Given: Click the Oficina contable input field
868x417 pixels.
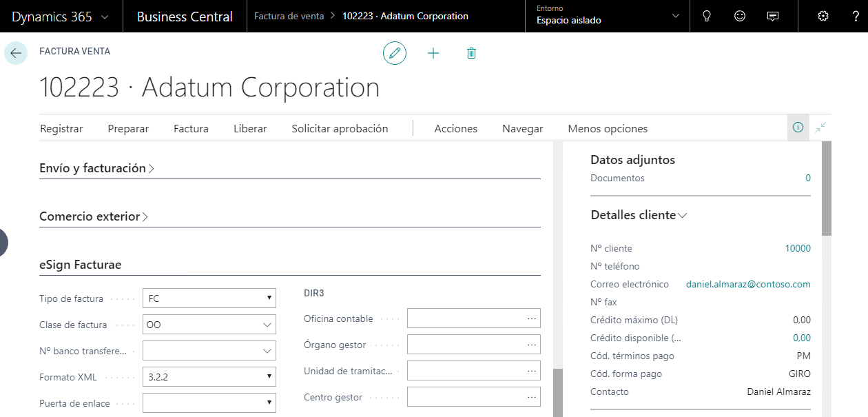Looking at the screenshot, I should point(474,318).
